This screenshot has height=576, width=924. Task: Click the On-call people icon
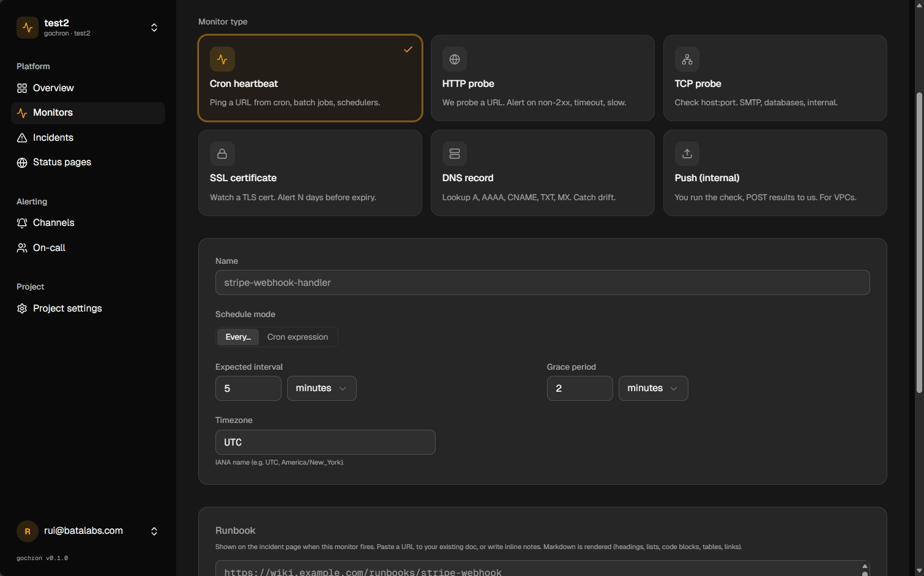(22, 248)
